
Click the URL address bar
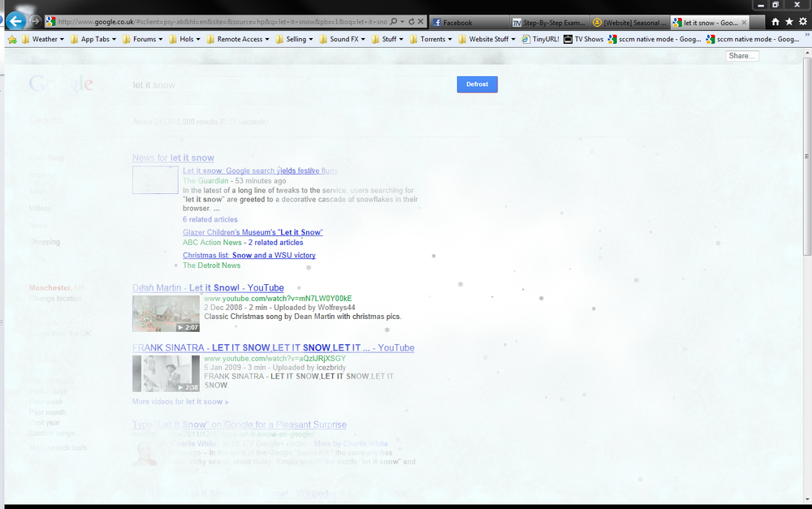coord(222,22)
